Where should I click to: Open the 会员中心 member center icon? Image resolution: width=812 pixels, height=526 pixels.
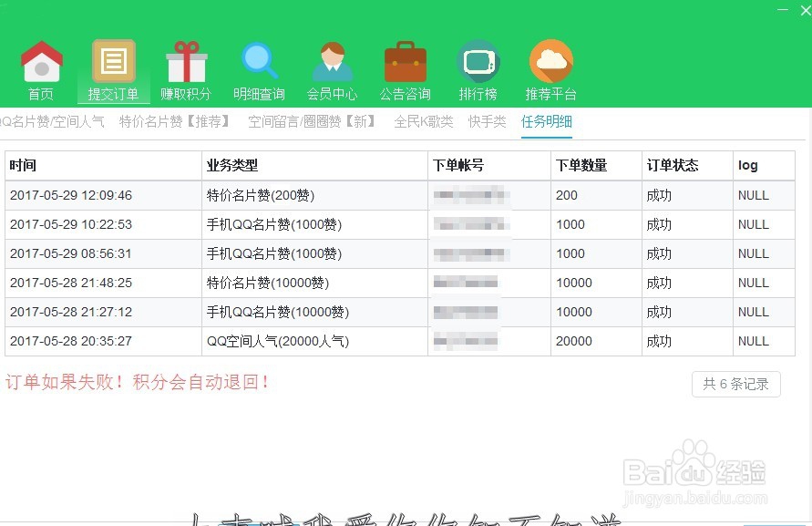(332, 68)
